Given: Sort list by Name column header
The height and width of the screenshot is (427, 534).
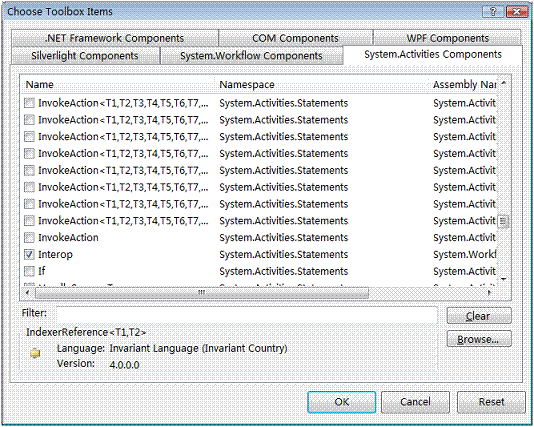Looking at the screenshot, I should click(x=118, y=84).
